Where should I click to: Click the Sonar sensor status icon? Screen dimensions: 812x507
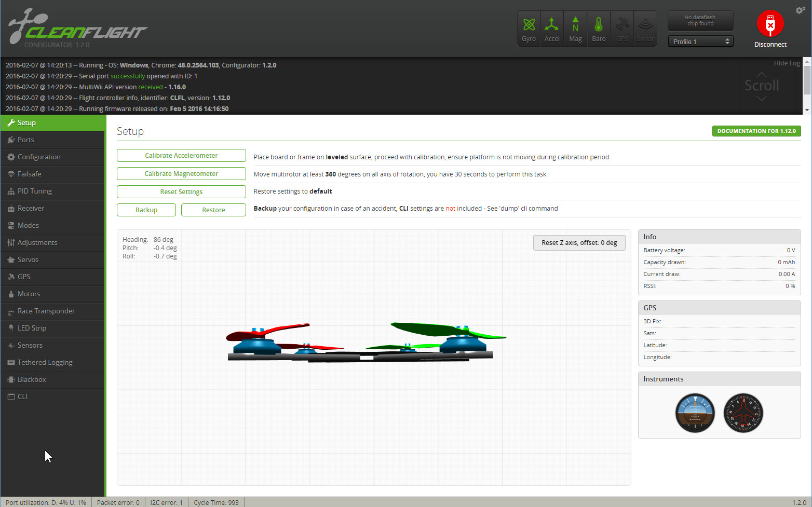tap(645, 29)
